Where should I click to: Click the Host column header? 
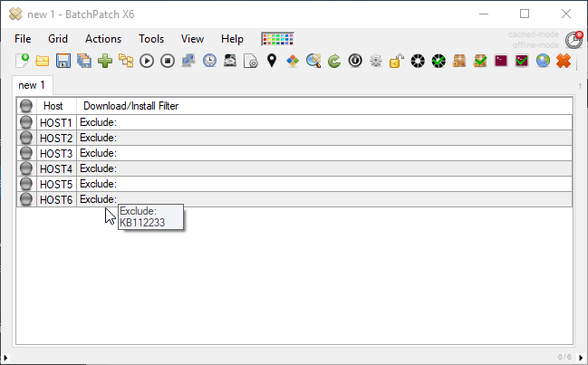click(53, 106)
